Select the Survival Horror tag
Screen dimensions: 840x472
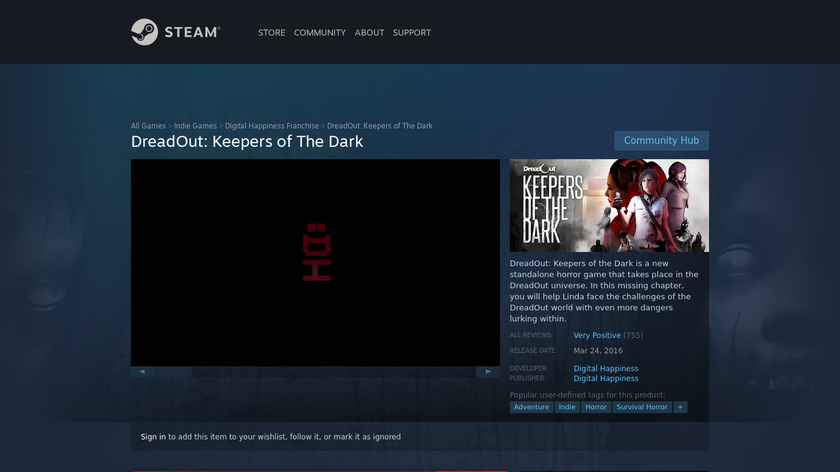pyautogui.click(x=642, y=407)
